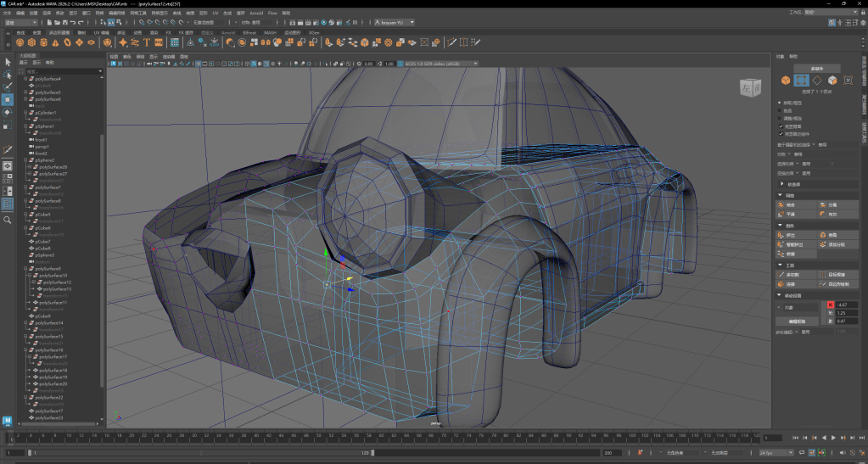Click the polygon cube shelf icon
The height and width of the screenshot is (464, 868).
point(32,42)
